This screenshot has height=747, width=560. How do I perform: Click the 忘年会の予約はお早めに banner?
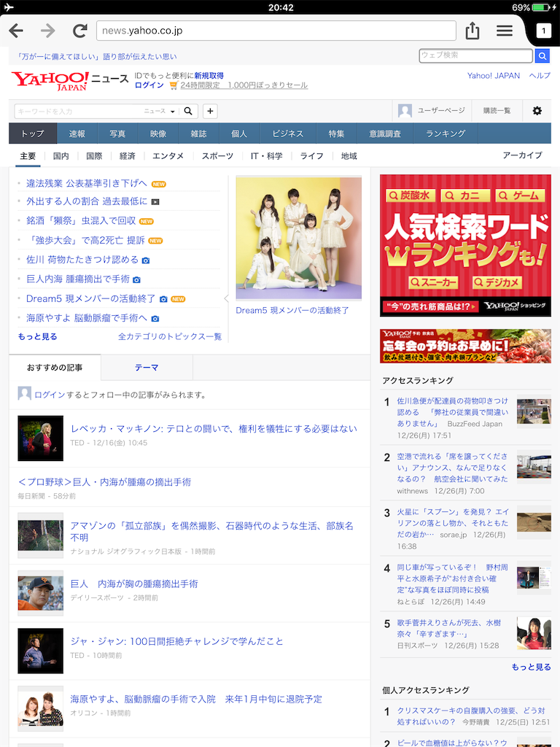click(465, 346)
